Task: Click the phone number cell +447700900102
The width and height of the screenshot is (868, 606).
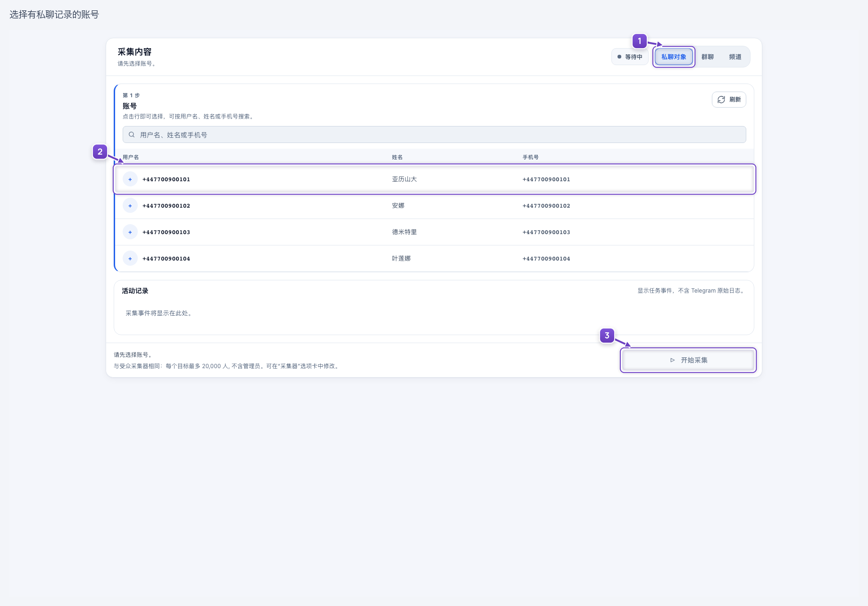Action: click(x=546, y=206)
